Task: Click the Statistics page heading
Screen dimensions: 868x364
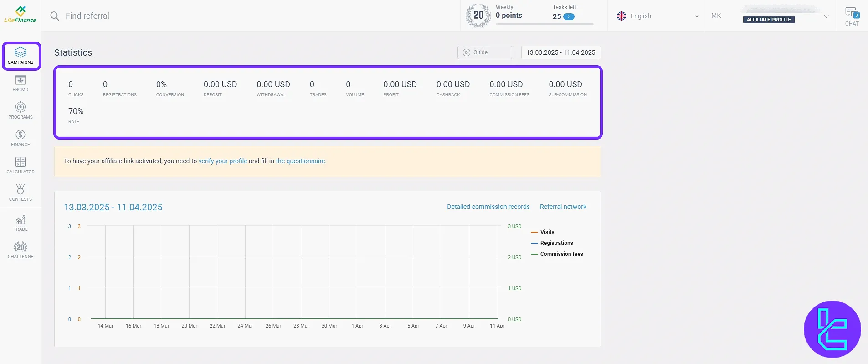Action: click(x=73, y=52)
